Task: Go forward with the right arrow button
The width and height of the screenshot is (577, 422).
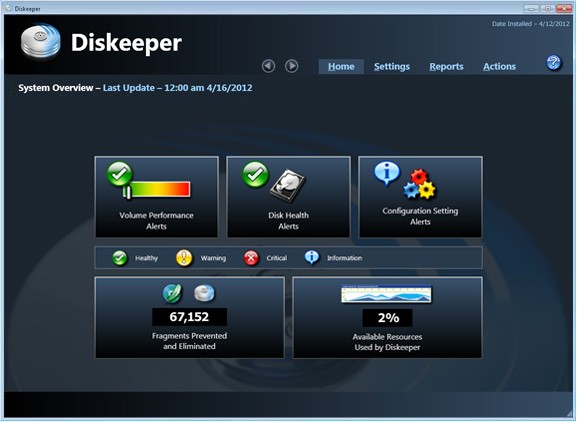Action: (x=291, y=66)
